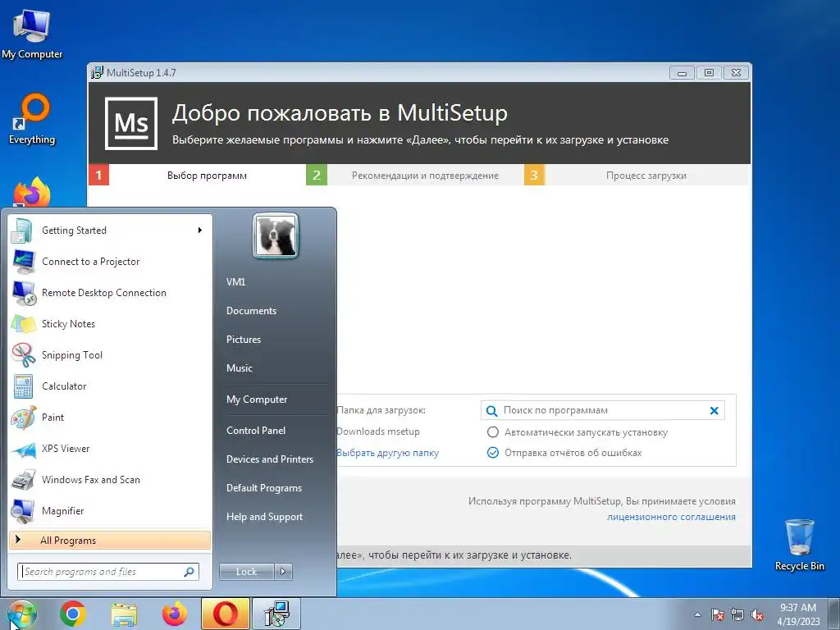Open Pictures from the Start menu

(243, 340)
